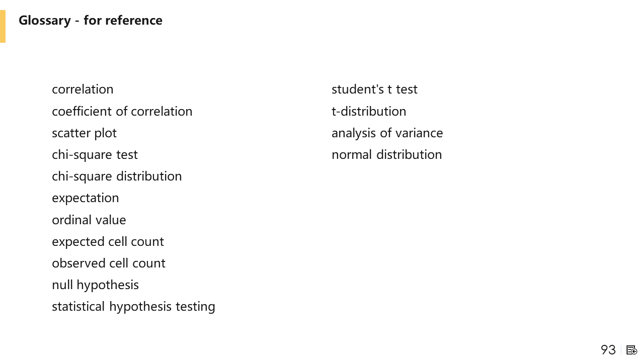Viewport: 644px width, 362px height.
Task: Select the "student's t test" entry
Action: point(374,89)
